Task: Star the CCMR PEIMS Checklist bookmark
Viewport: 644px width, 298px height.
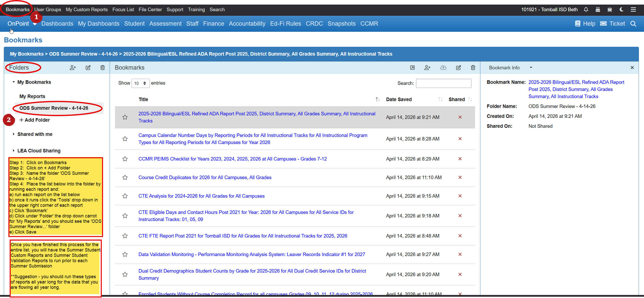Action: [125, 159]
